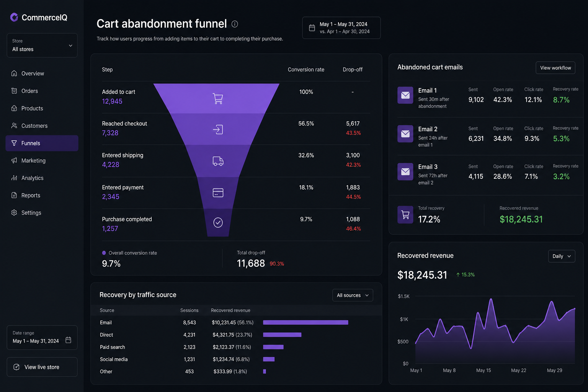Open the Store selector dropdown
The image size is (588, 392).
[42, 45]
